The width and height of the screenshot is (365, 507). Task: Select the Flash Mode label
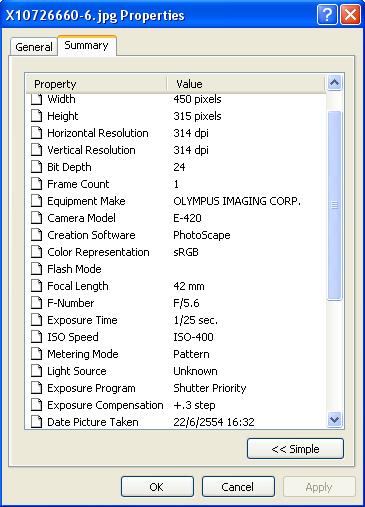[x=74, y=269]
